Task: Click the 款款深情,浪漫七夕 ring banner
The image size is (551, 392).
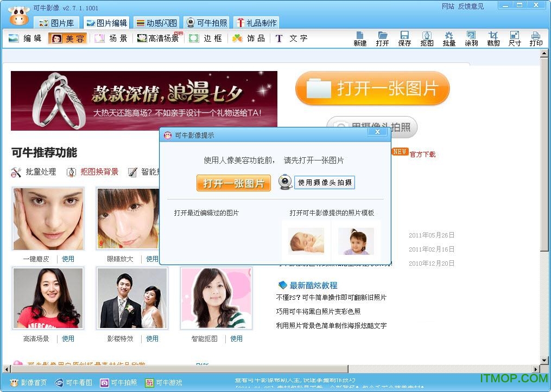Action: point(144,101)
